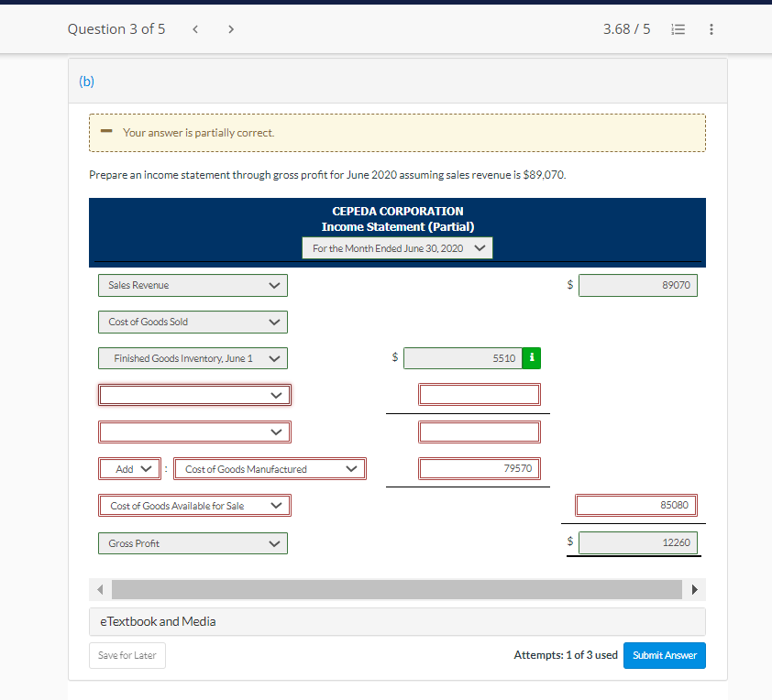
Task: Open Cost of Goods Manufactured dropdown
Action: coord(270,469)
